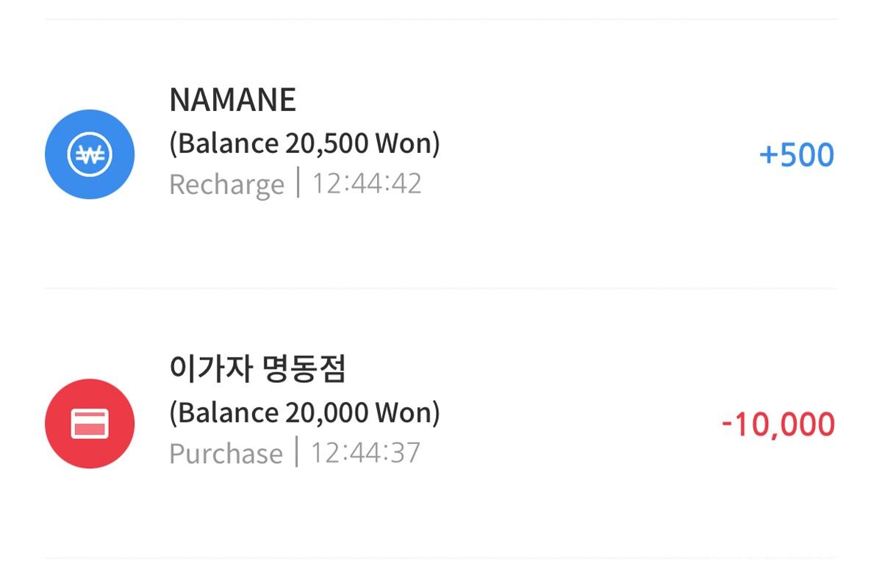
Task: Click the -10,000 purchase amount
Action: [x=778, y=425]
